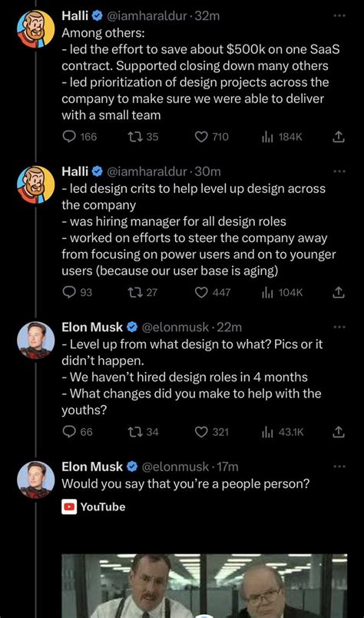
Task: Open the embedded Office Space video thumbnail
Action: pos(204,586)
